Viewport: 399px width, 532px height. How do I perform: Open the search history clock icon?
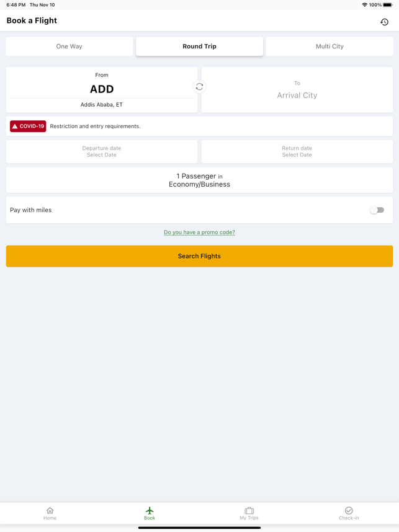click(384, 22)
